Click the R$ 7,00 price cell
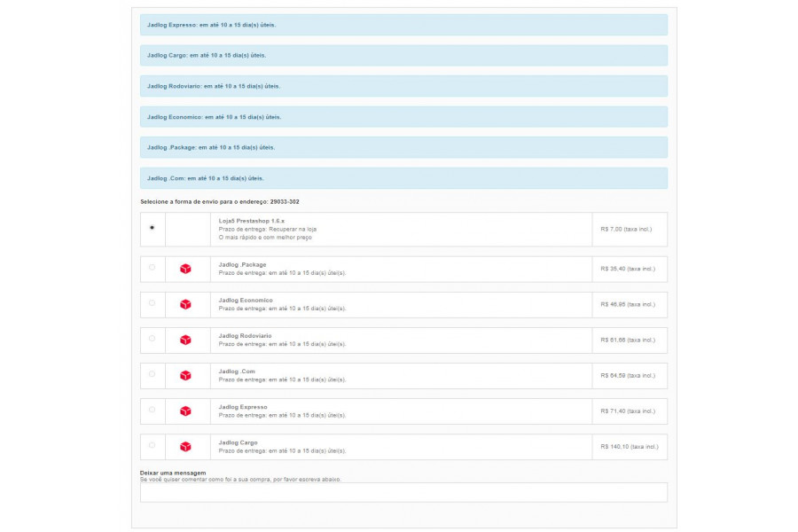Viewport: 798px width, 532px height. click(630, 230)
